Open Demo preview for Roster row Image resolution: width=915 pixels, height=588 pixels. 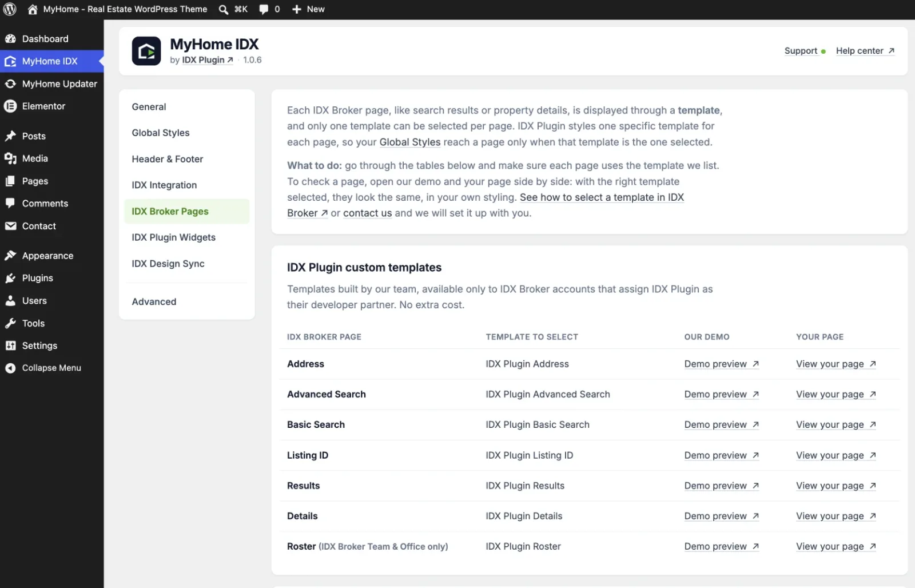721,546
